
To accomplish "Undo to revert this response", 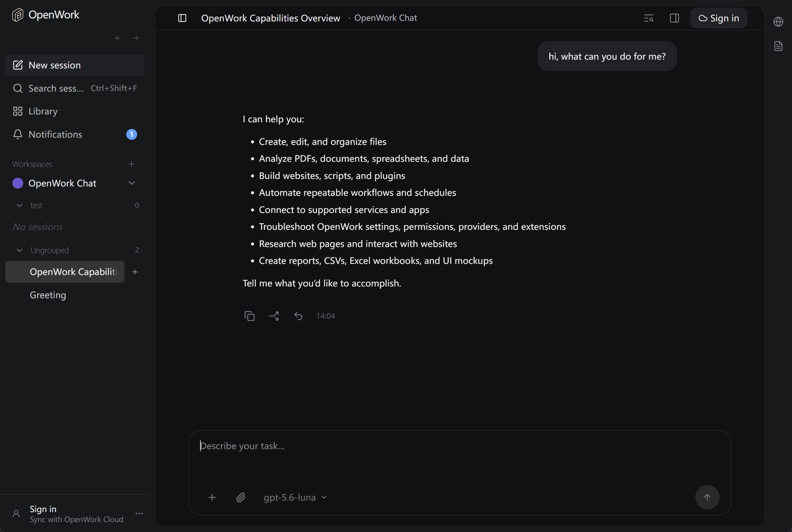I will [x=298, y=316].
